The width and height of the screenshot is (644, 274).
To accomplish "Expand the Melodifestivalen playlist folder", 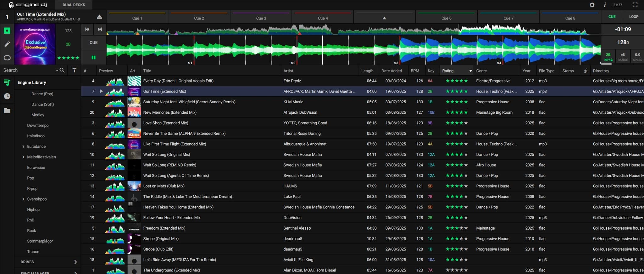I will click(x=23, y=157).
